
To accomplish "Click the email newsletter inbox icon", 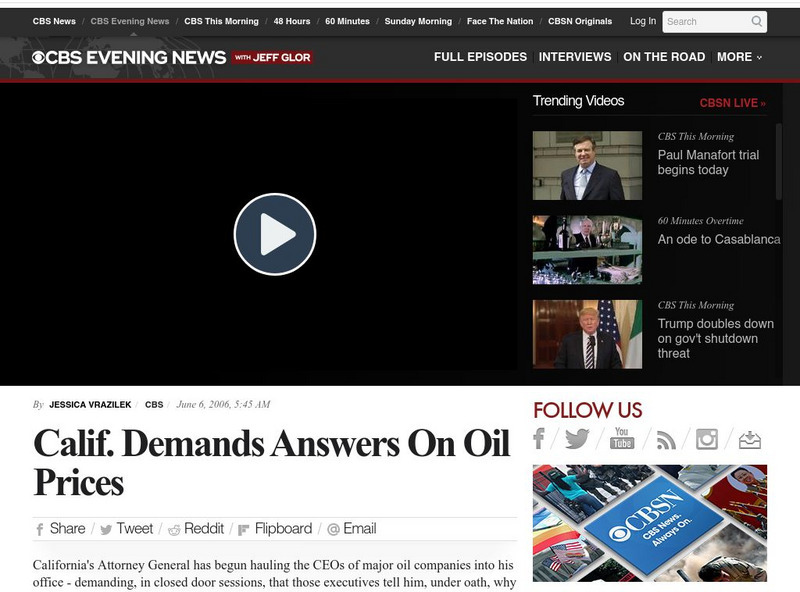I will tap(748, 437).
